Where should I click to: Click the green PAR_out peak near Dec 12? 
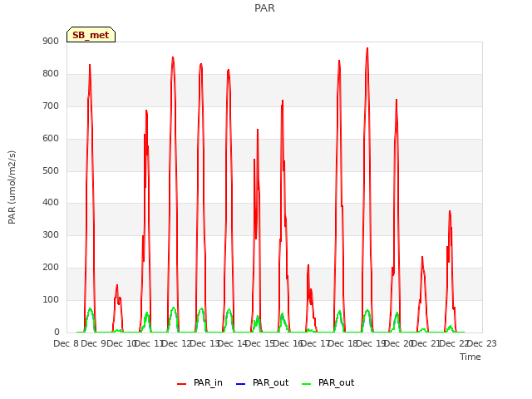pos(174,308)
